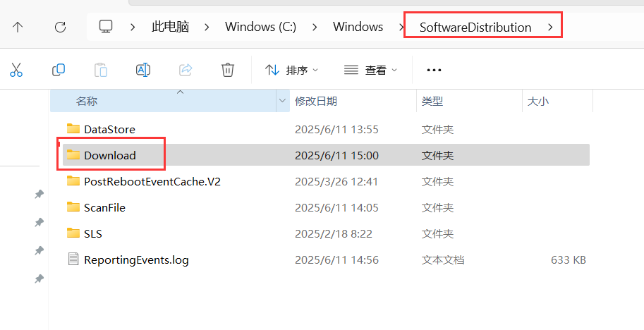Expand chevron after SoftwareDistribution in path
This screenshot has height=330, width=644.
pyautogui.click(x=550, y=27)
